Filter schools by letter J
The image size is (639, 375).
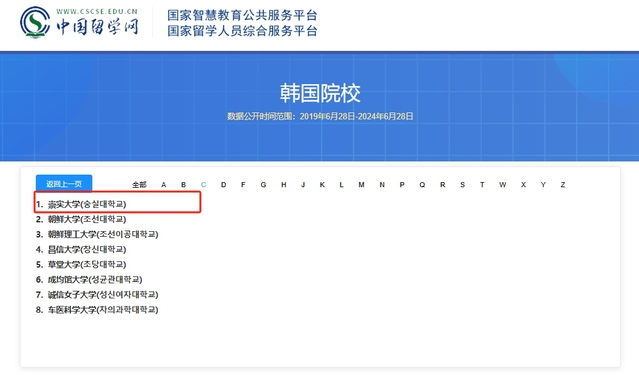point(303,185)
